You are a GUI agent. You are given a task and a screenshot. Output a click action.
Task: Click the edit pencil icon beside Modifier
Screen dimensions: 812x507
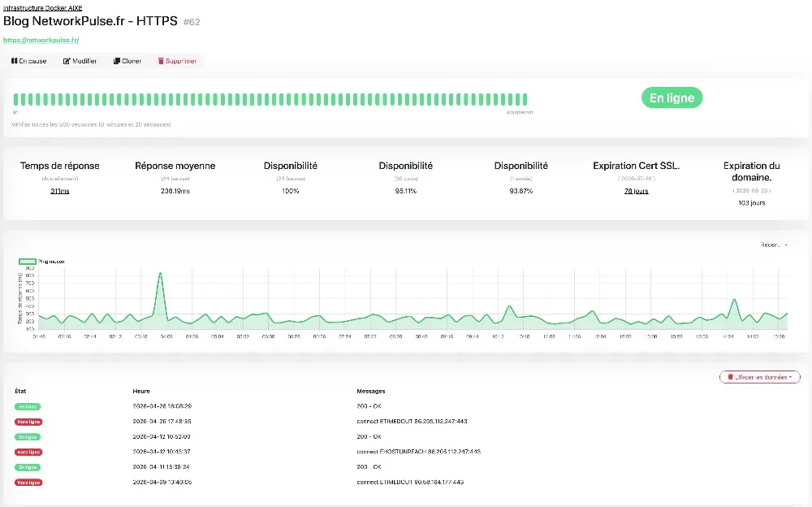(x=67, y=61)
